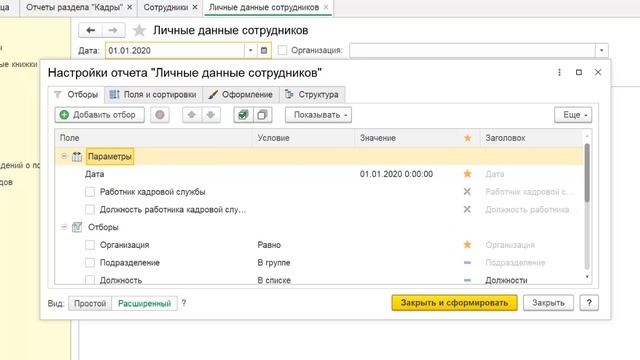Click the Отборы group icon in tree

point(77,227)
